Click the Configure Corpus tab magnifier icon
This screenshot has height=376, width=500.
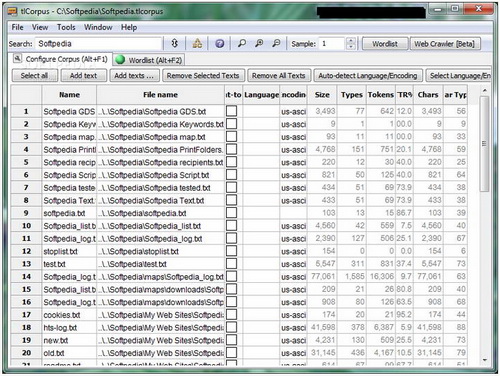coord(17,59)
